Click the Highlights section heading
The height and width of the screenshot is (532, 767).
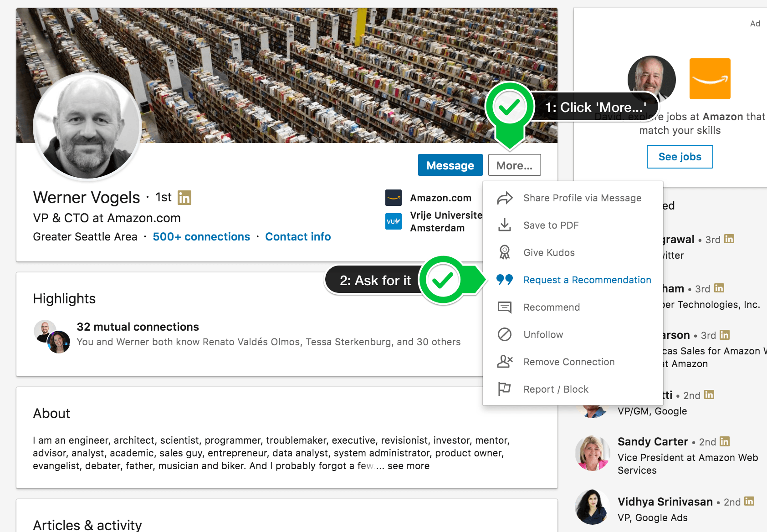64,299
